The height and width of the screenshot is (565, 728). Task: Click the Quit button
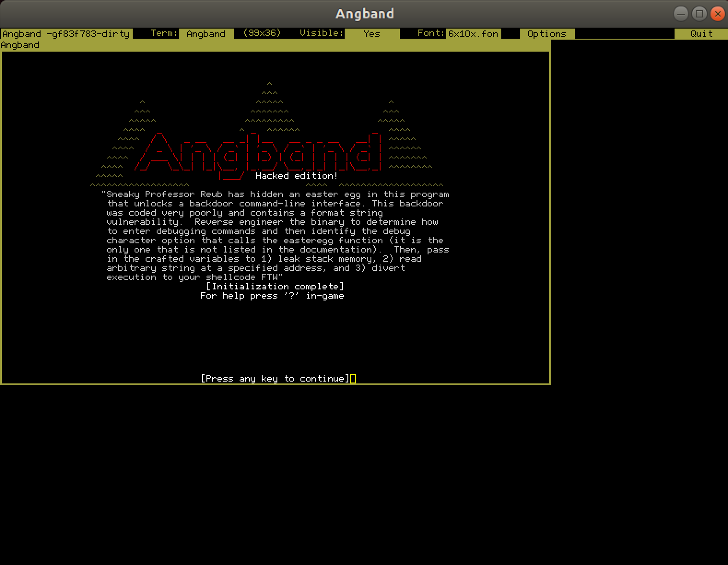(701, 34)
